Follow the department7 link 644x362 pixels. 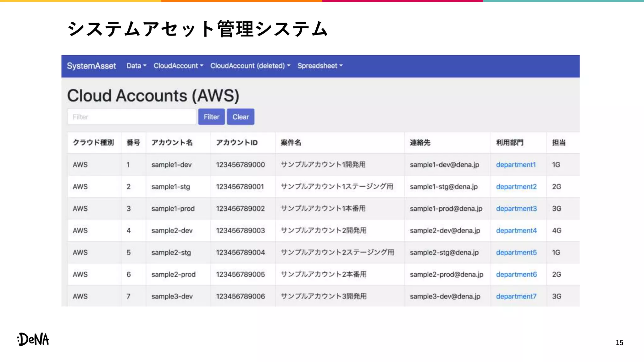pos(516,296)
